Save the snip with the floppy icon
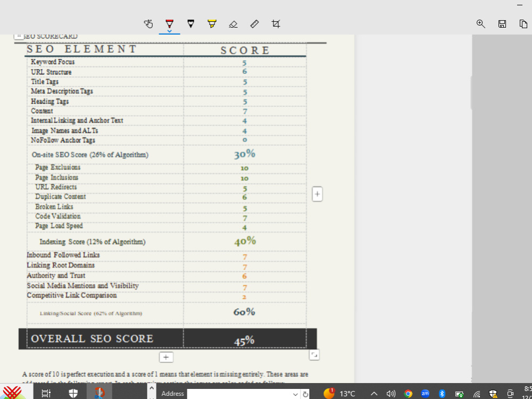The width and height of the screenshot is (532, 399). click(502, 24)
